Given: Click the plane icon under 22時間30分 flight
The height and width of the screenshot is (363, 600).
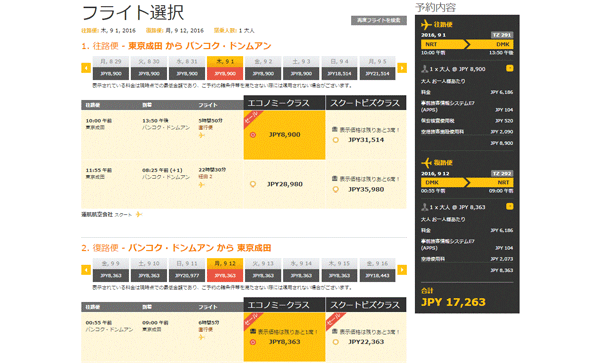Looking at the screenshot, I should [202, 185].
